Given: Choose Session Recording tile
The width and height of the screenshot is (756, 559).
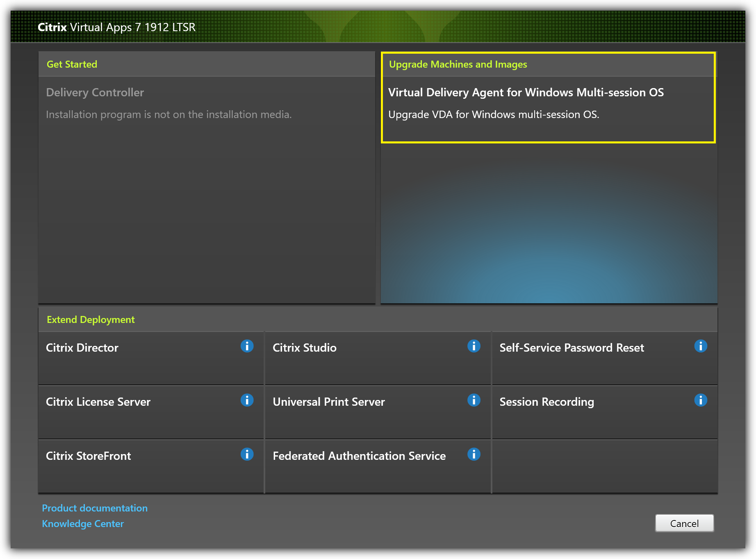Looking at the screenshot, I should click(x=546, y=402).
